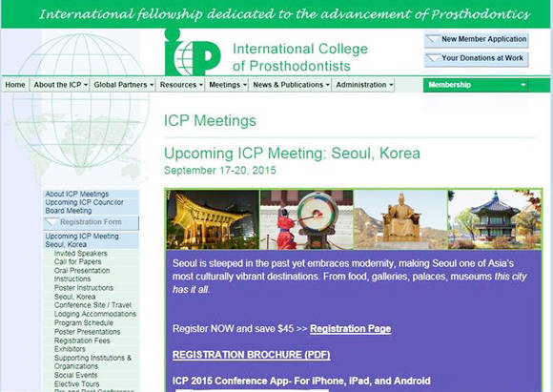
Task: Click the golden seated statue photo
Action: click(400, 219)
